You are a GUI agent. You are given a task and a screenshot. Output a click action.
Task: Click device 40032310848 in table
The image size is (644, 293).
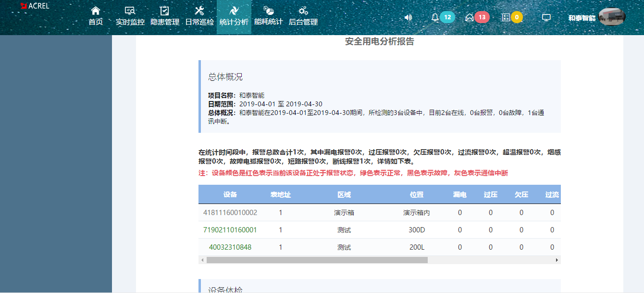click(230, 247)
